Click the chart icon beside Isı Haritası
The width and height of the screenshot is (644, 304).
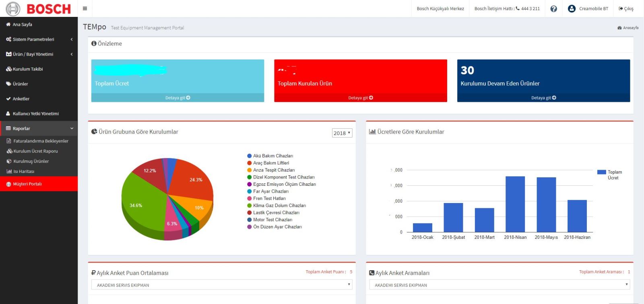click(x=9, y=171)
